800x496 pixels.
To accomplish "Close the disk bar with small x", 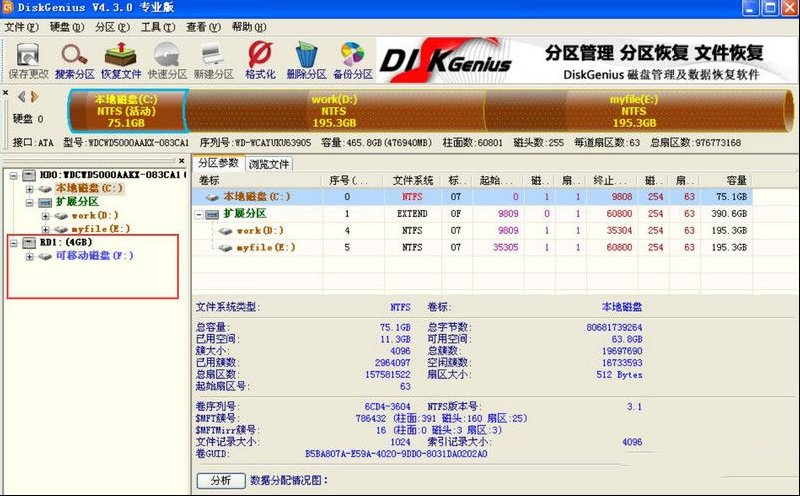I will click(x=5, y=93).
